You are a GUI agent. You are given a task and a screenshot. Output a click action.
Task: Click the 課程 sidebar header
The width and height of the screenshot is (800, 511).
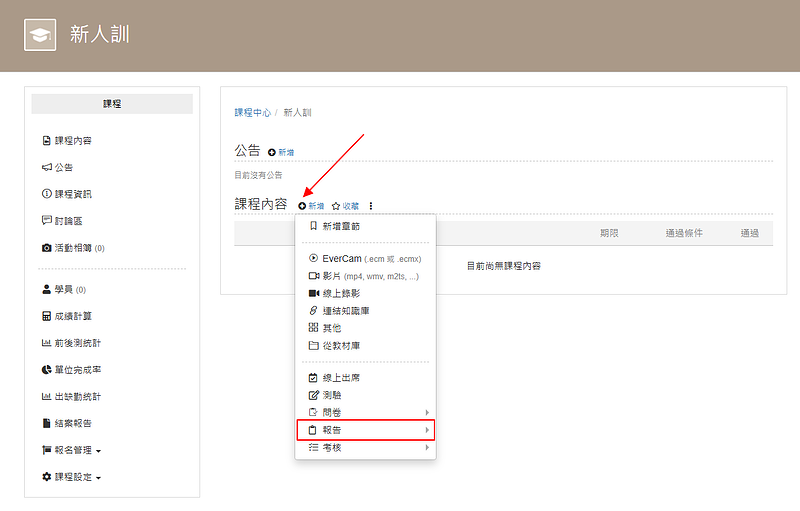[x=112, y=104]
